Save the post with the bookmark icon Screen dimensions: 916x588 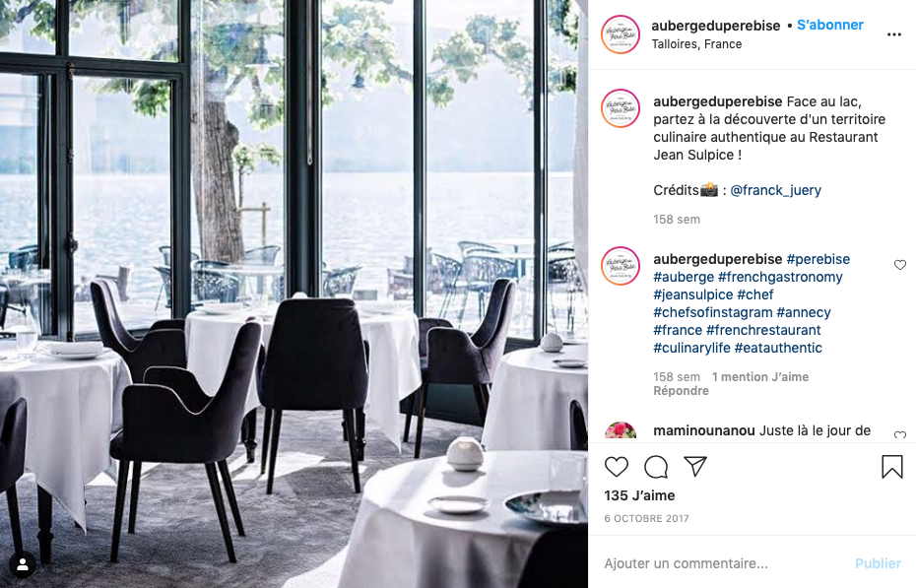892,467
